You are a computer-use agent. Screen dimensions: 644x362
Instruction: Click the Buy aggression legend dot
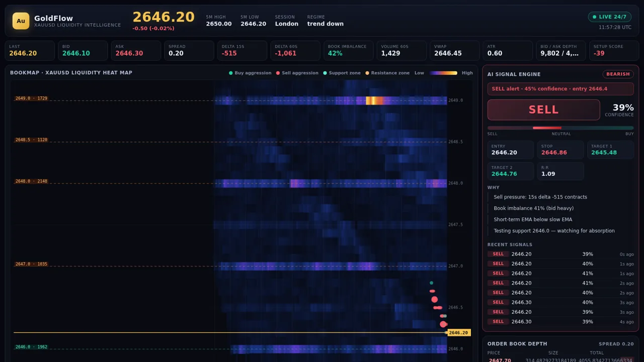(x=231, y=73)
